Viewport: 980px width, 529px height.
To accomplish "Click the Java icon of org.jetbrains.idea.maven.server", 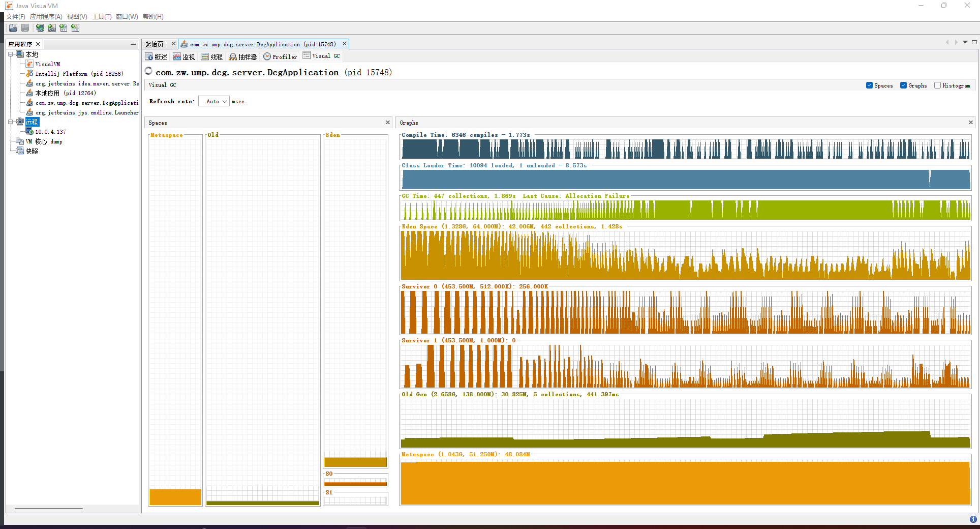I will [29, 83].
